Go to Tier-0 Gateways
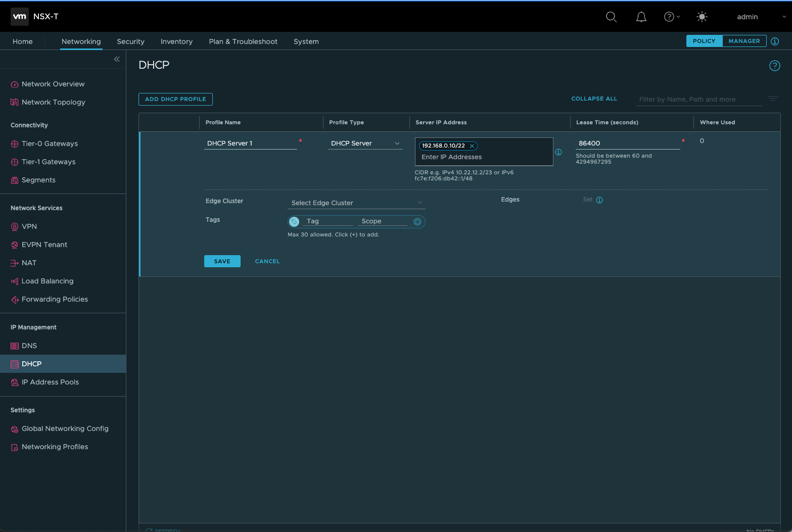This screenshot has height=532, width=792. point(50,143)
